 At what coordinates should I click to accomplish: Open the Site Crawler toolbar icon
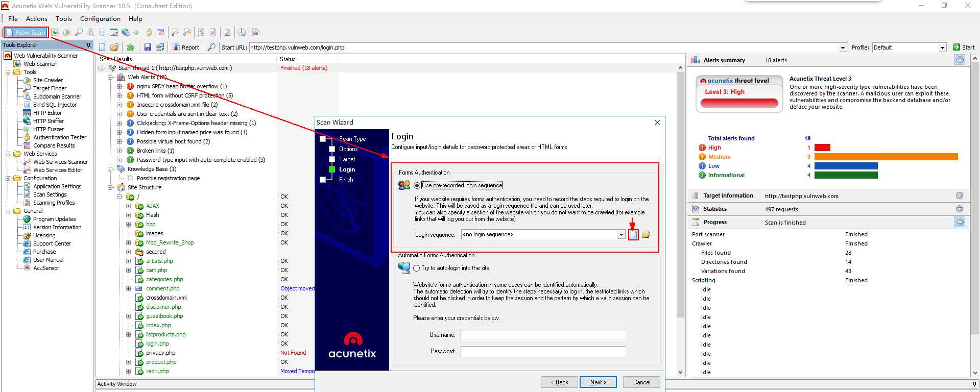click(x=67, y=32)
